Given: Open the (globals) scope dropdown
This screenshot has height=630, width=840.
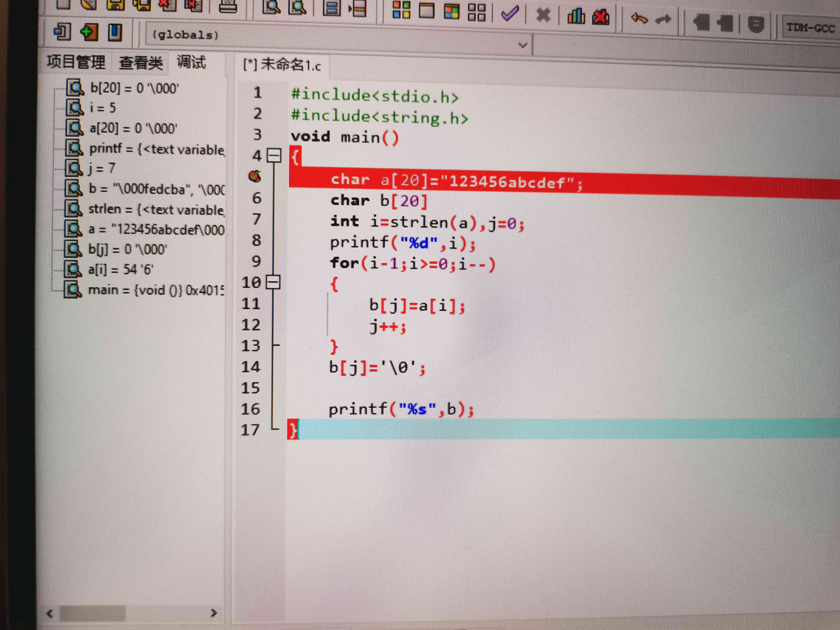Looking at the screenshot, I should pos(523,45).
